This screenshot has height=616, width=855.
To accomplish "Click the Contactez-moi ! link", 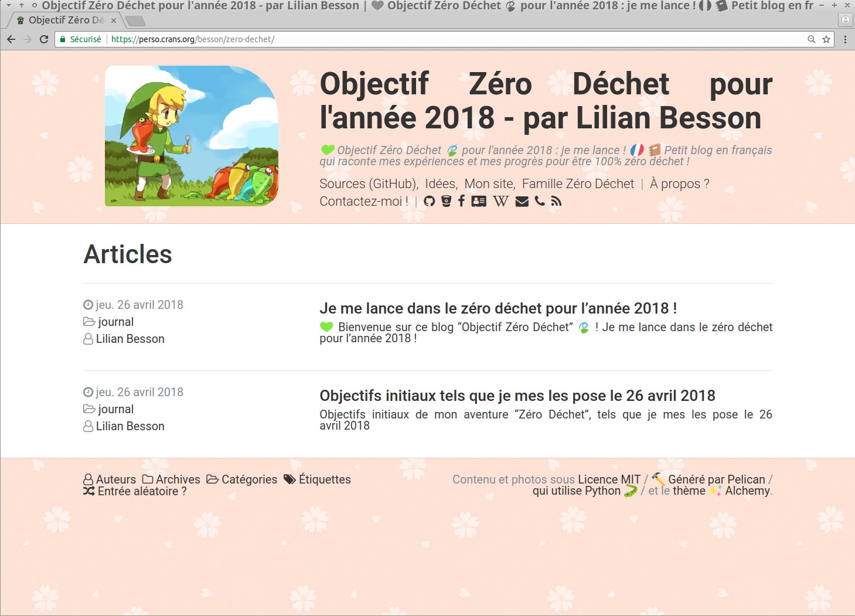I will click(x=364, y=202).
